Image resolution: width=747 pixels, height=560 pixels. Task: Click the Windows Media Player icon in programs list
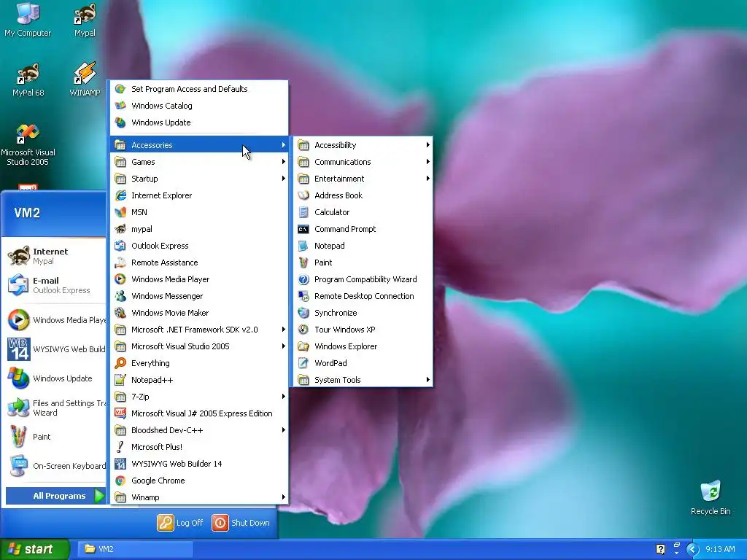click(120, 279)
